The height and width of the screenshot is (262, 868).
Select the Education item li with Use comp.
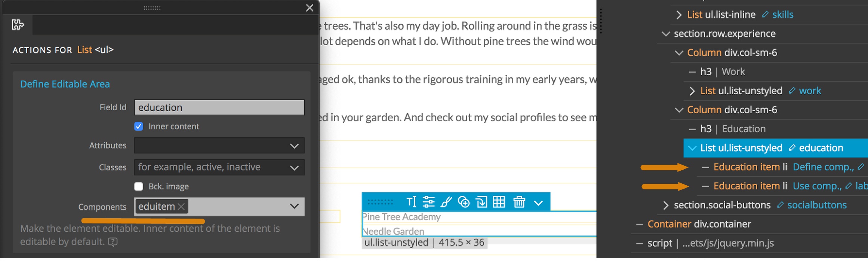click(750, 186)
